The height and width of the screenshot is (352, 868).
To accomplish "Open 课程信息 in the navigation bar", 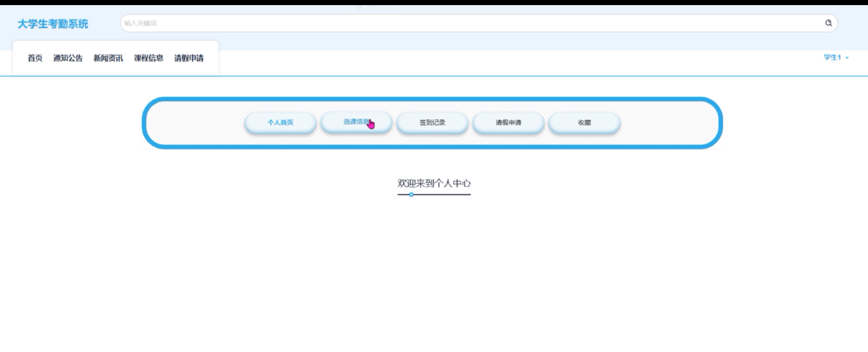I will (149, 58).
